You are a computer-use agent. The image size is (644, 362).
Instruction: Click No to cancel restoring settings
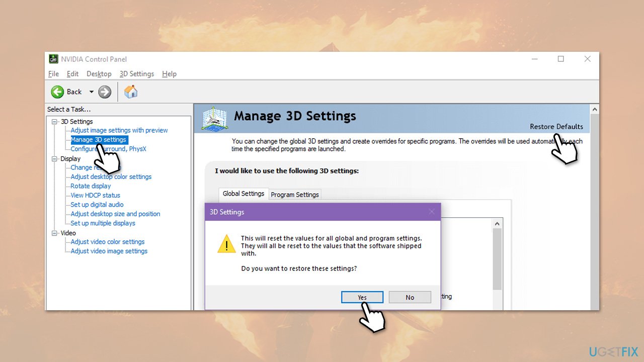[410, 297]
